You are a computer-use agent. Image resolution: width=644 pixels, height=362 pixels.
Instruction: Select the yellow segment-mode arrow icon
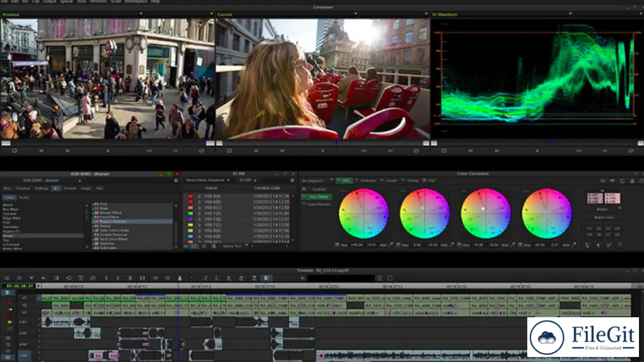coord(10,322)
